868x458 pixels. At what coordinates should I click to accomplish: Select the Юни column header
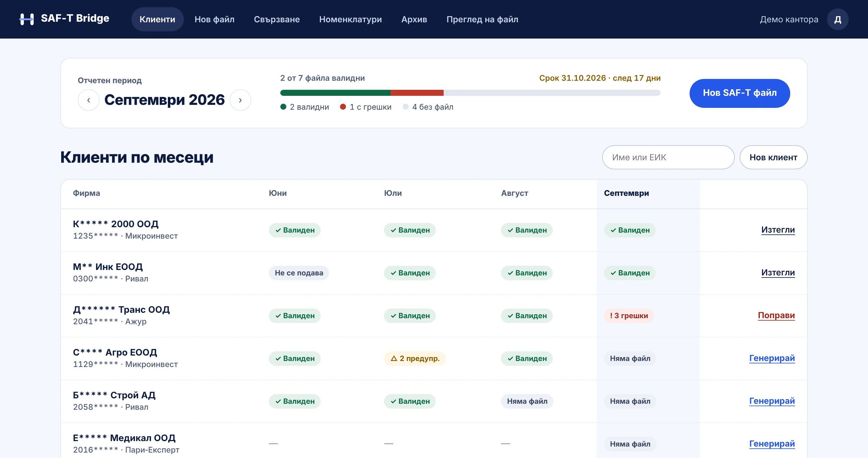tap(278, 193)
